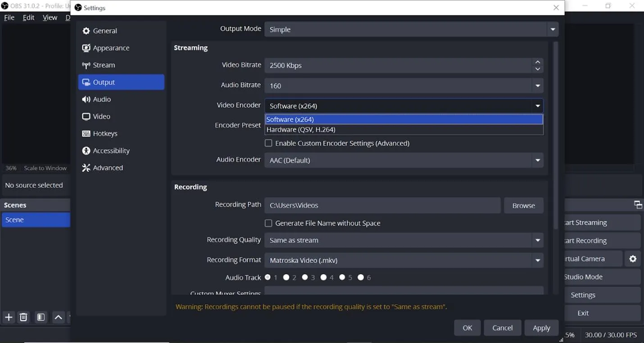Open the Edit menu in OBS

point(28,18)
